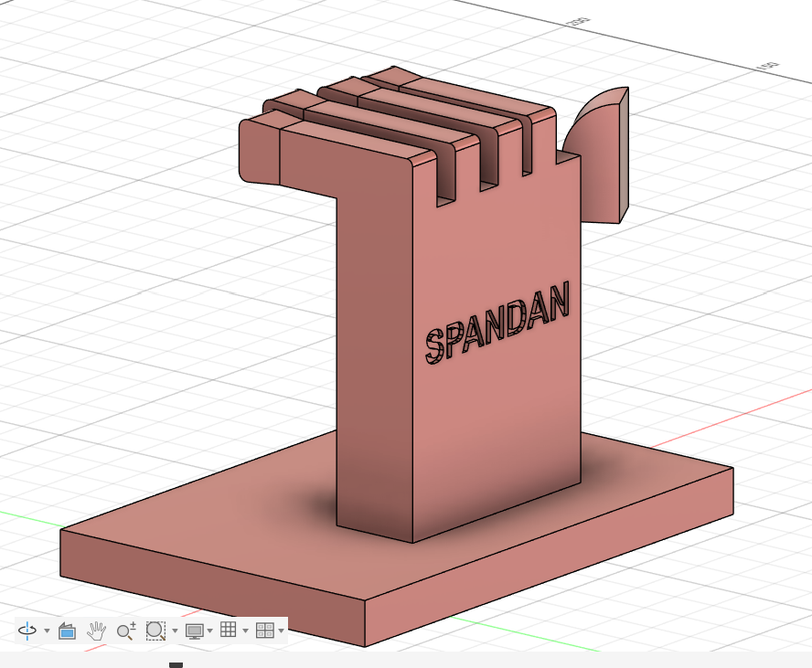The image size is (812, 668).
Task: Open the Display Settings monitor icon
Action: (194, 631)
